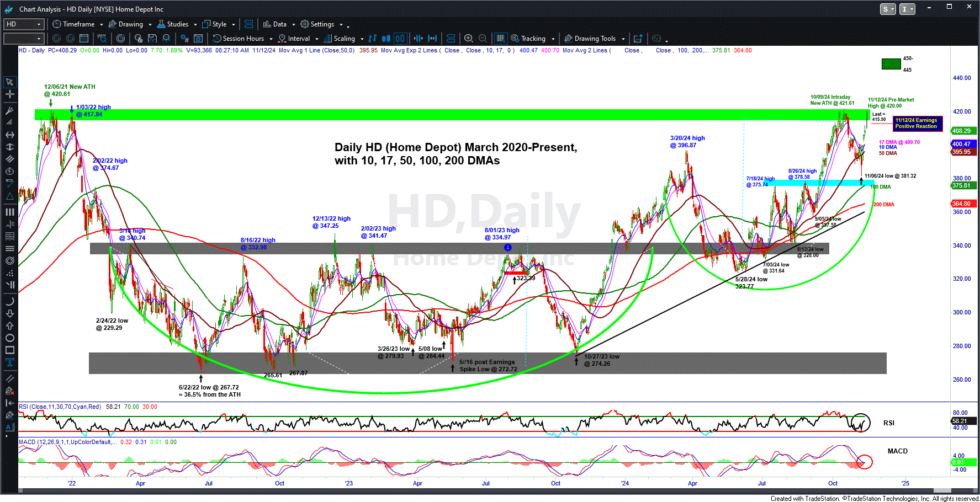
Task: Click the expand bar spacing icon
Action: (432, 39)
